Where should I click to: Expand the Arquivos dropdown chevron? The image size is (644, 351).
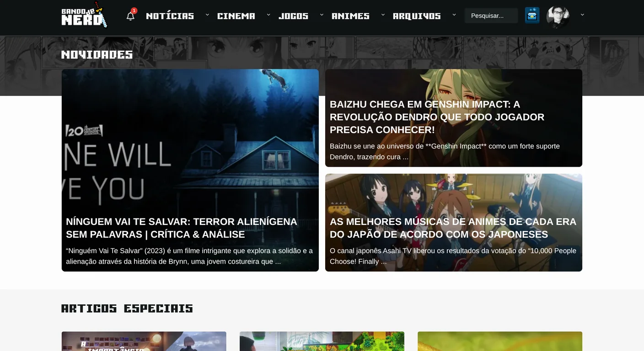tap(454, 15)
